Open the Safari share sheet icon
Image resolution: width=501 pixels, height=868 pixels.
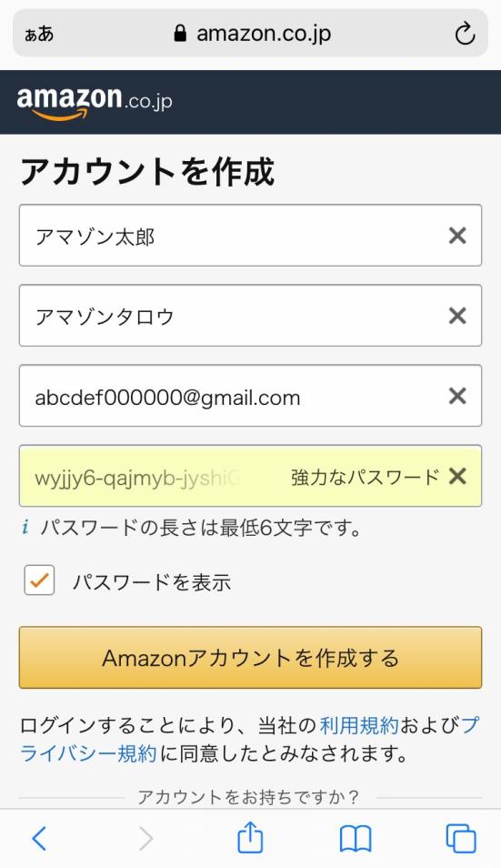pos(250,838)
